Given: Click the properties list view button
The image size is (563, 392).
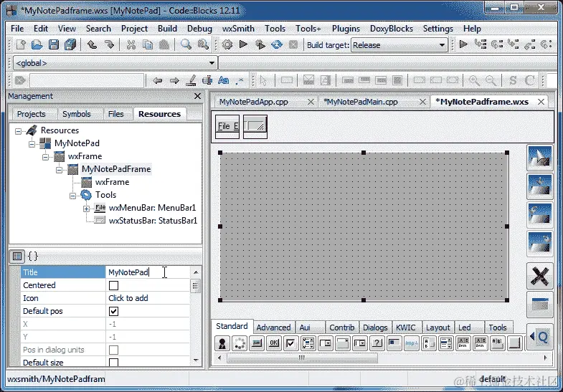Looking at the screenshot, I should 17,256.
